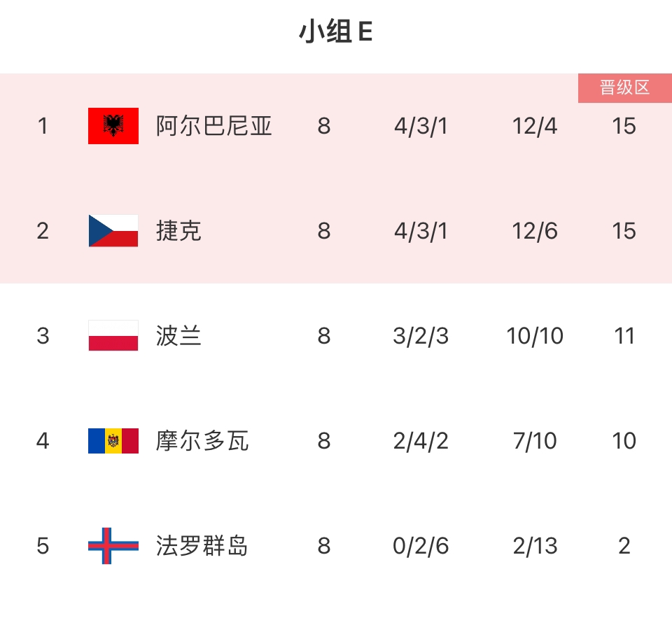
Task: Click Albania's 12/4 goals record
Action: [535, 126]
